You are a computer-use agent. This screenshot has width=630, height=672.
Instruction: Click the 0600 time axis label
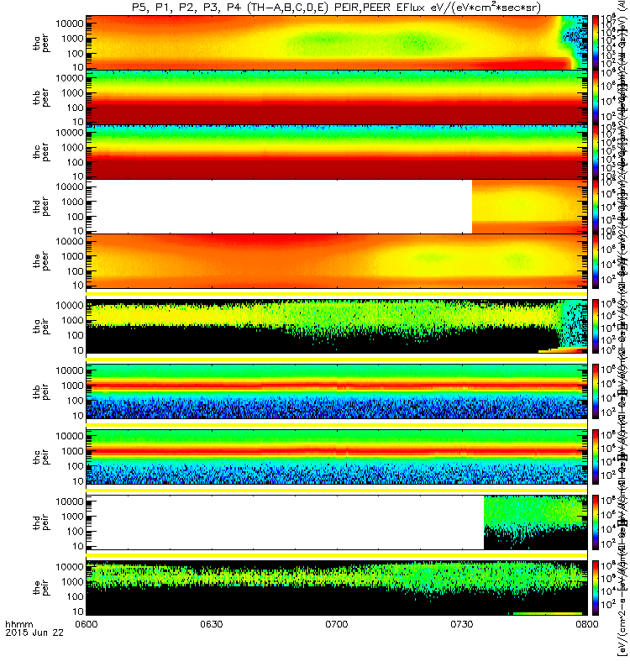pyautogui.click(x=87, y=624)
